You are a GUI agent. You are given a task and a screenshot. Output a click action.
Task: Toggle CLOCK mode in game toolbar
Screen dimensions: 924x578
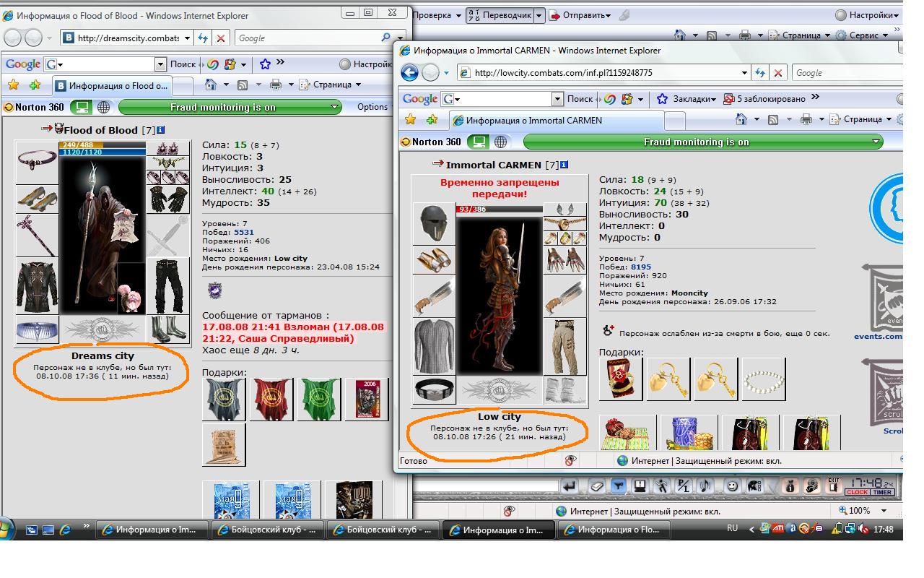point(858,492)
